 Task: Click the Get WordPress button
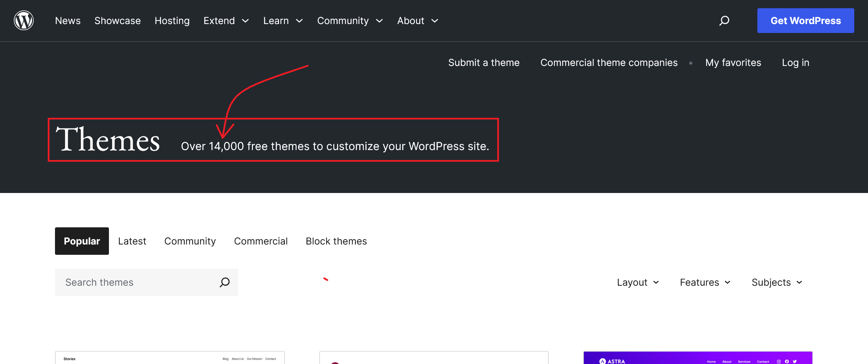(x=805, y=21)
